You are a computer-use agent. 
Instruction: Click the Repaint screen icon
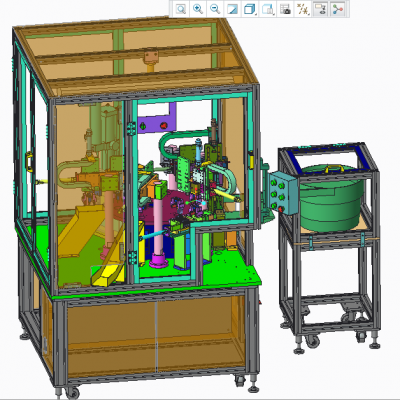(x=232, y=9)
